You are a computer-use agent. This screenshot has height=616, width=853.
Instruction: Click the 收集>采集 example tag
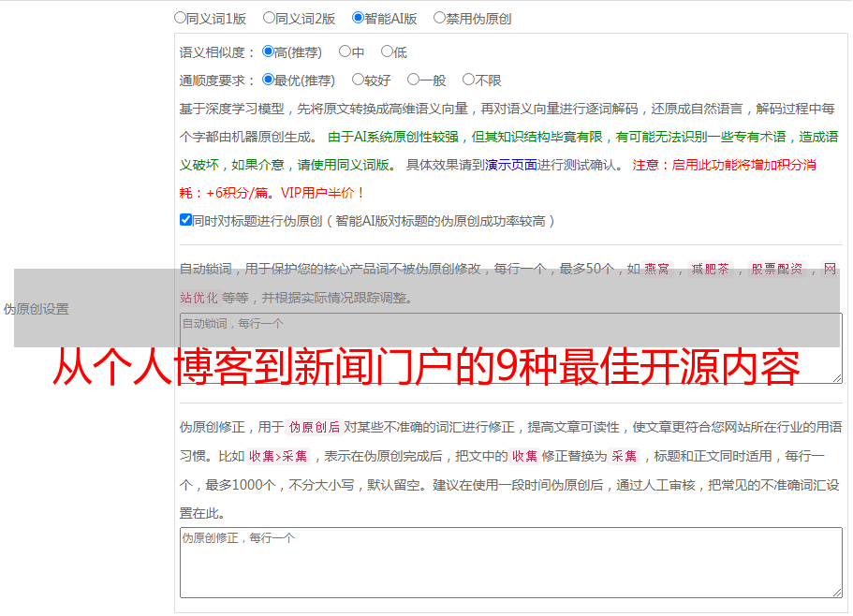278,456
